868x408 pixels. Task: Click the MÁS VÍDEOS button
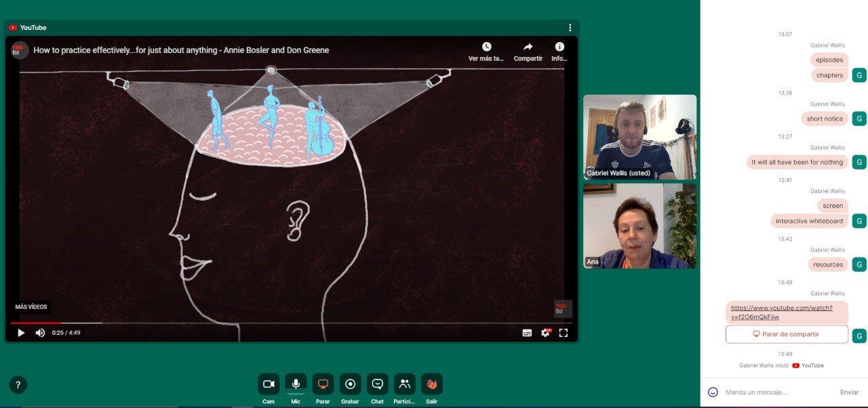point(31,307)
